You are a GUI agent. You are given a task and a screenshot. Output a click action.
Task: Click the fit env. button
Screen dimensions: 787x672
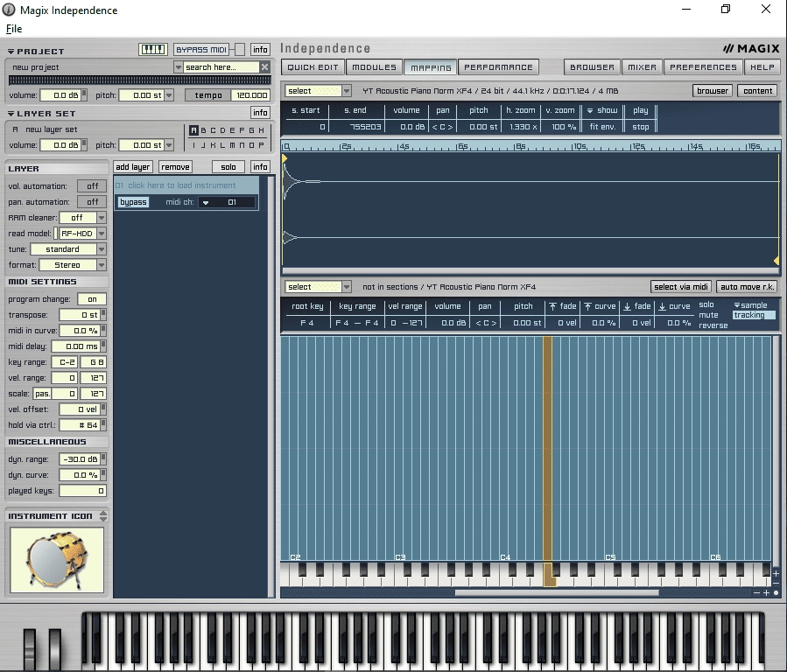[x=602, y=127]
